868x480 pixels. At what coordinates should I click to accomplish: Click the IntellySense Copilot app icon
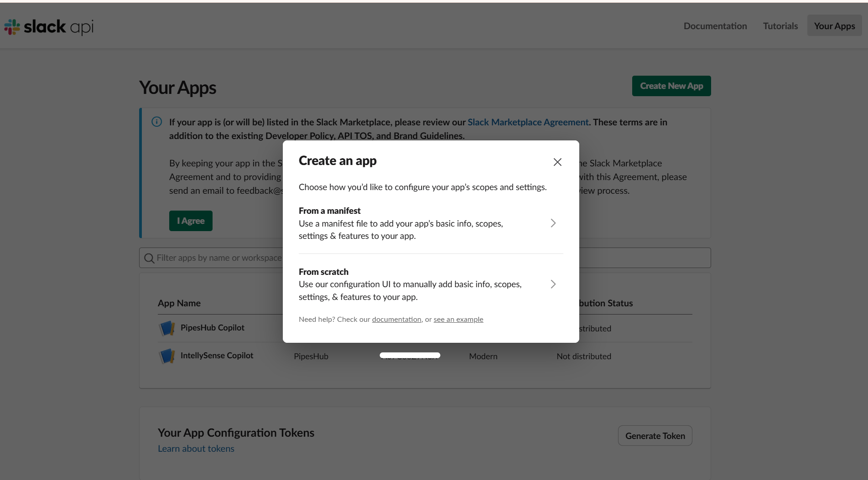coord(167,356)
